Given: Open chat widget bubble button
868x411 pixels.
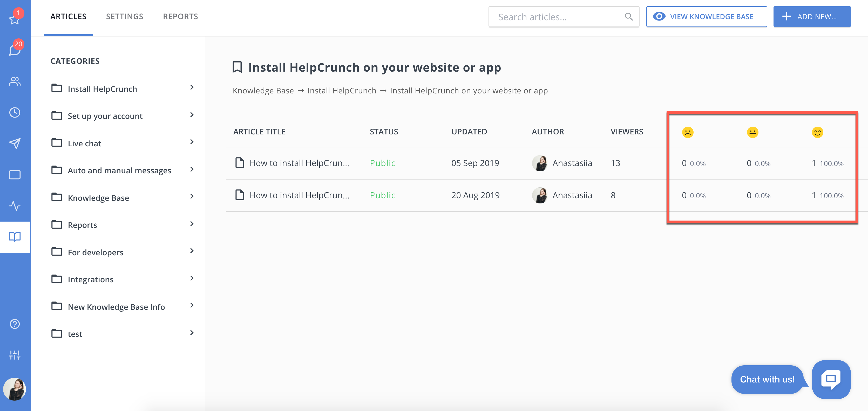Looking at the screenshot, I should pyautogui.click(x=831, y=379).
